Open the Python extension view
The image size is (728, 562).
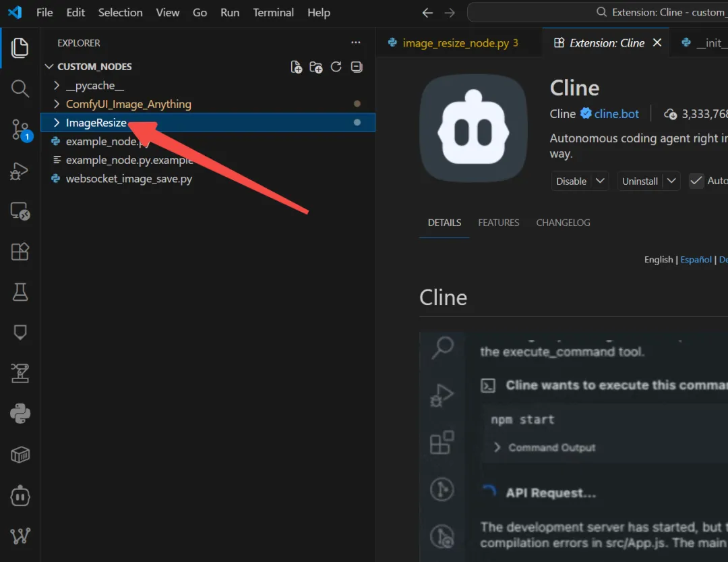[x=20, y=414]
